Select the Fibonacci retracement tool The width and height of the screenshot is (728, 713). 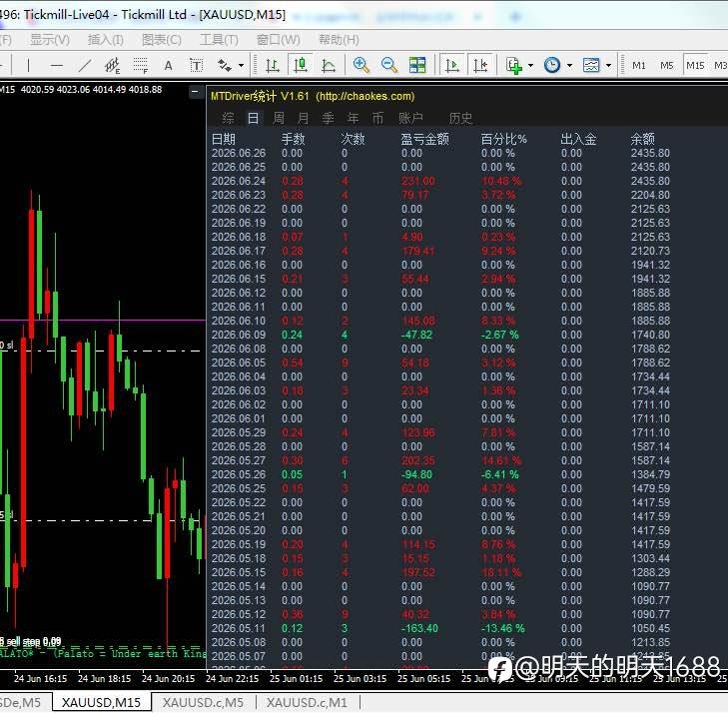[140, 66]
